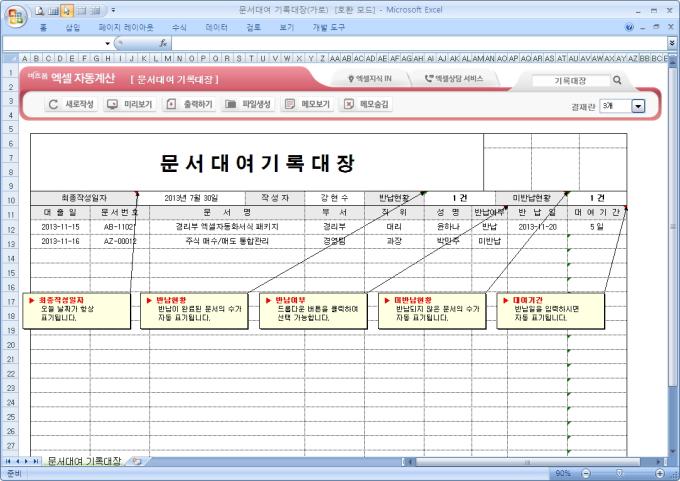Screen dimensions: 680x481
Task: Select the 강현수 author cell
Action: [x=334, y=198]
